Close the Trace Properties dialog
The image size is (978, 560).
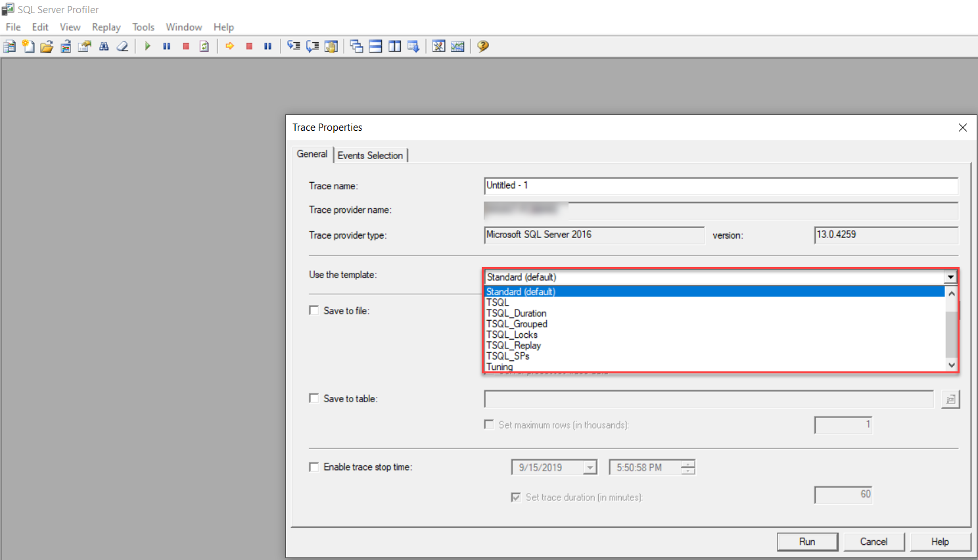pos(963,128)
